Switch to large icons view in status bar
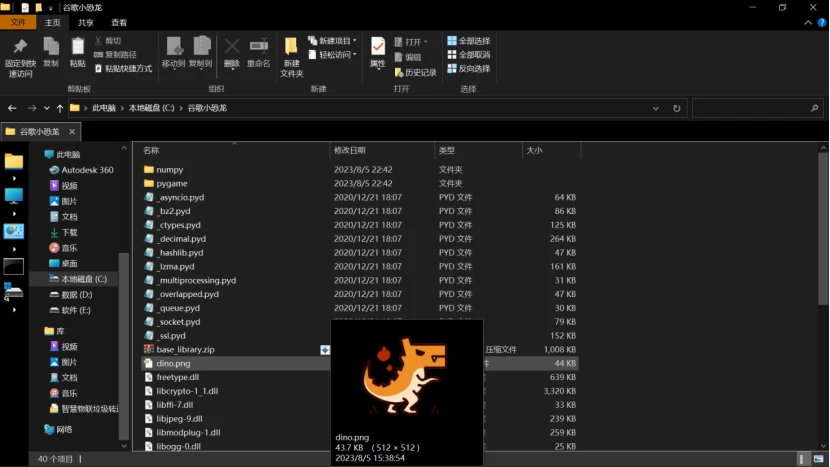 tap(819, 459)
